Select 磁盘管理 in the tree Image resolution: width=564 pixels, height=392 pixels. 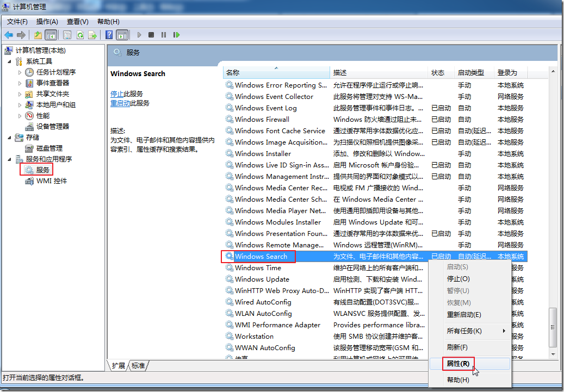pyautogui.click(x=49, y=148)
